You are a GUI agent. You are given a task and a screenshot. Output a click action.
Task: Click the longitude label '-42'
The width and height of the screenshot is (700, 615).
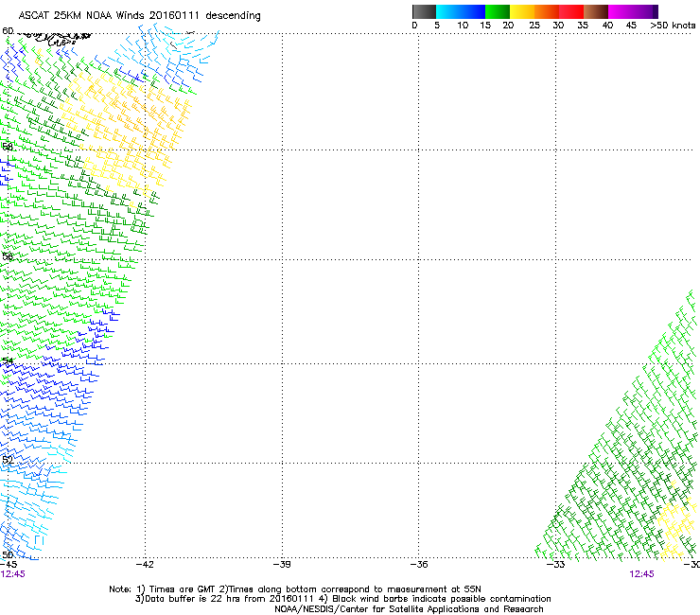(145, 565)
